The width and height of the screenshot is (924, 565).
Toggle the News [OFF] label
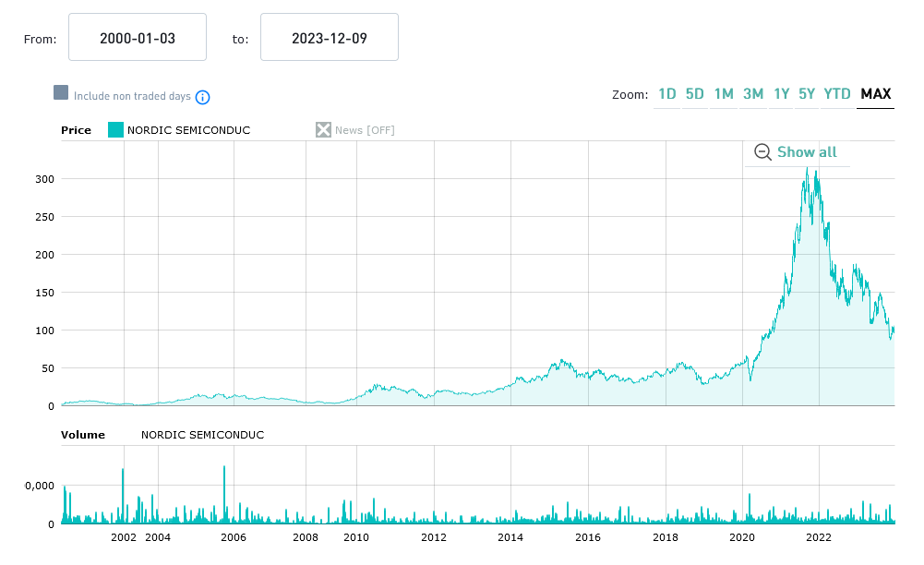click(365, 130)
